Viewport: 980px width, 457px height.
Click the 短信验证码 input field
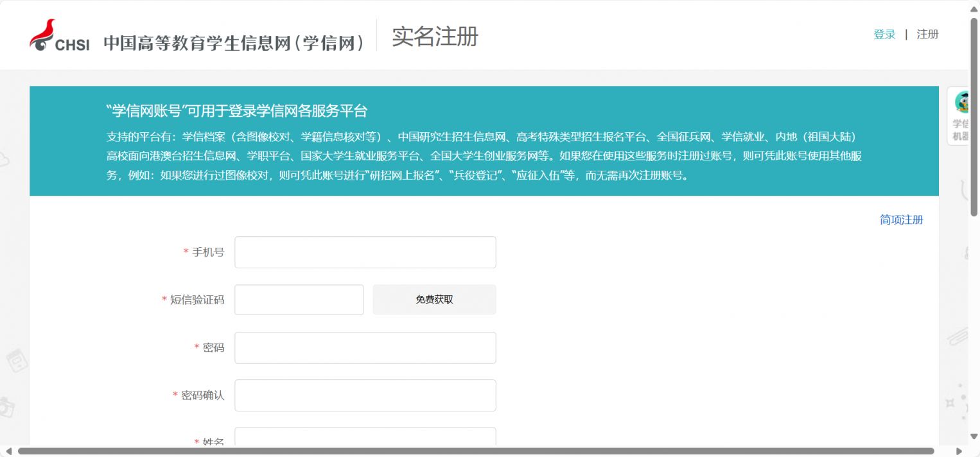(x=299, y=299)
